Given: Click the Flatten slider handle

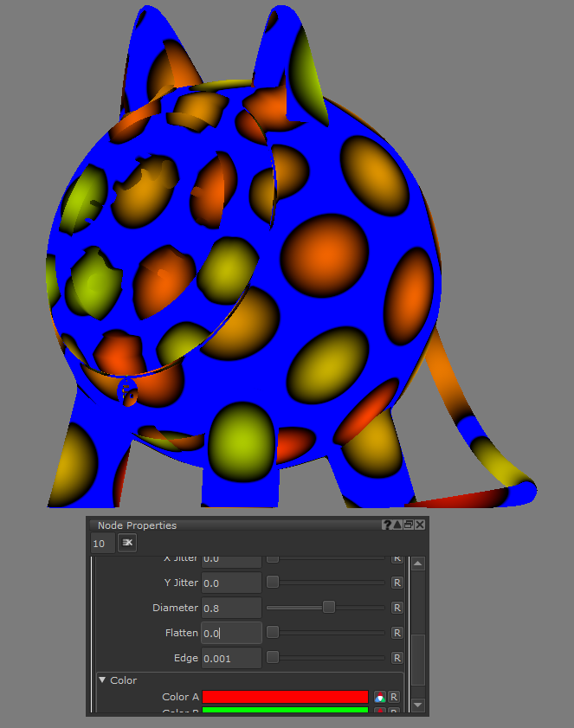Looking at the screenshot, I should point(272,633).
